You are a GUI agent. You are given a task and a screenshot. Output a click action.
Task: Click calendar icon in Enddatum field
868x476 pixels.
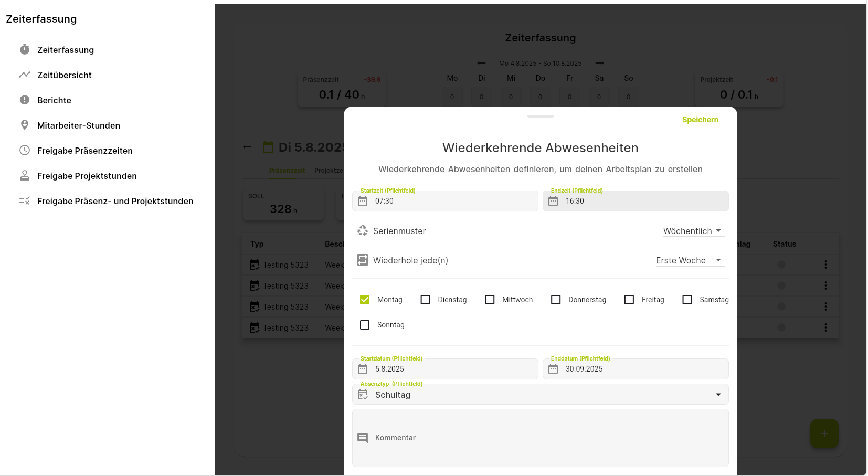pos(553,369)
